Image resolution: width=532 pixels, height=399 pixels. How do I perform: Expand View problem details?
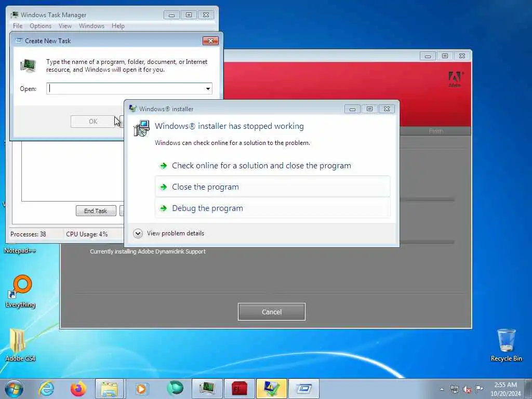(x=169, y=233)
